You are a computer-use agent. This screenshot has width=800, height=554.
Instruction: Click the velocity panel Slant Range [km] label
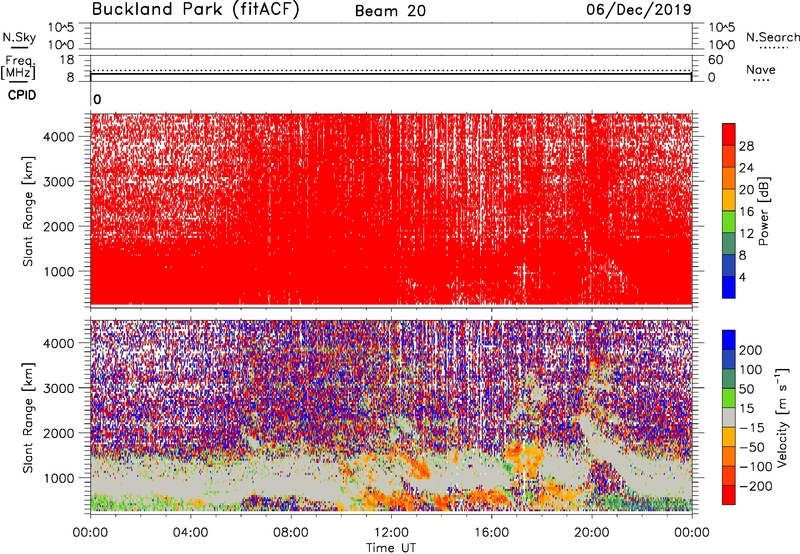click(28, 418)
